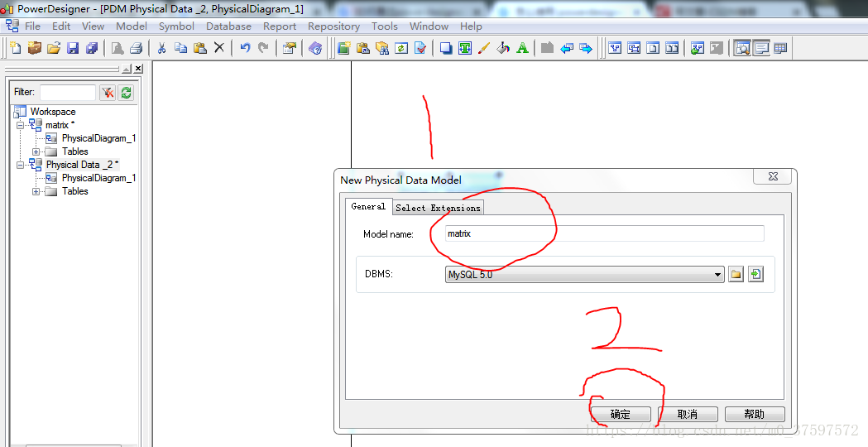Image resolution: width=868 pixels, height=447 pixels.
Task: Click the Save All multi-disk icon
Action: 92,48
